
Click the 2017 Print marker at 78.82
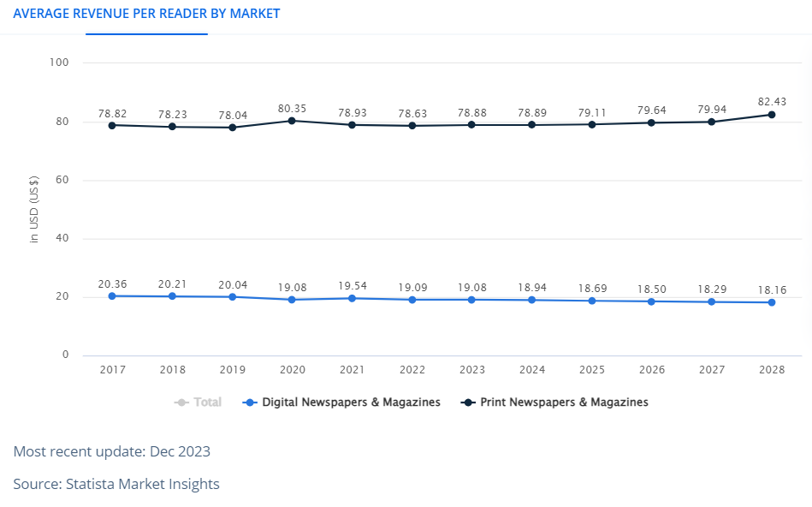[x=112, y=125]
